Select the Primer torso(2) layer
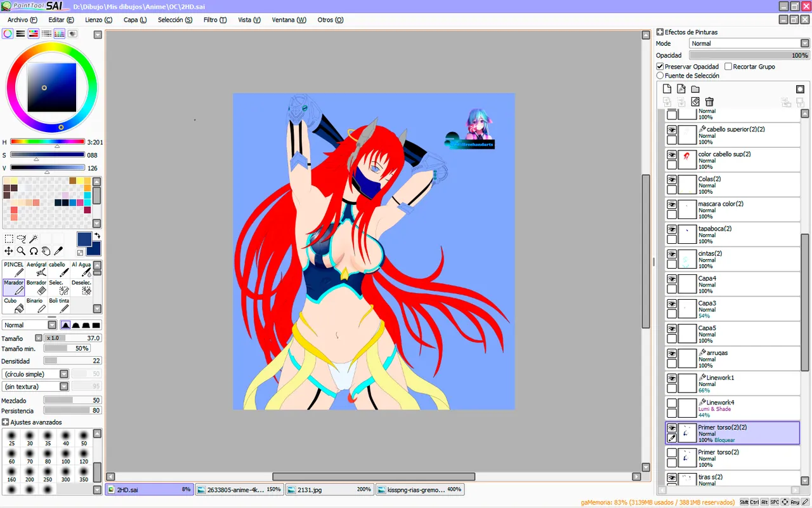The image size is (812, 508). (x=733, y=458)
